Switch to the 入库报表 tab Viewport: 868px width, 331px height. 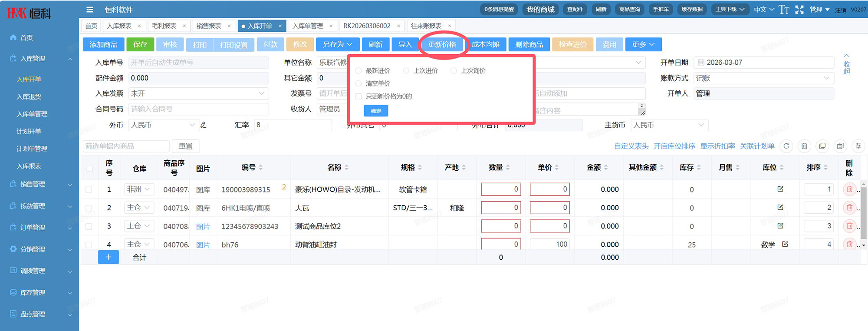coord(119,26)
